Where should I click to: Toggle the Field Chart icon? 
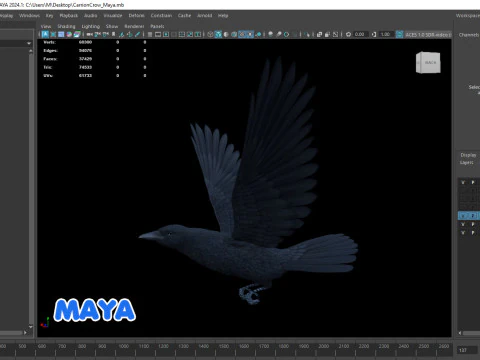[182, 34]
